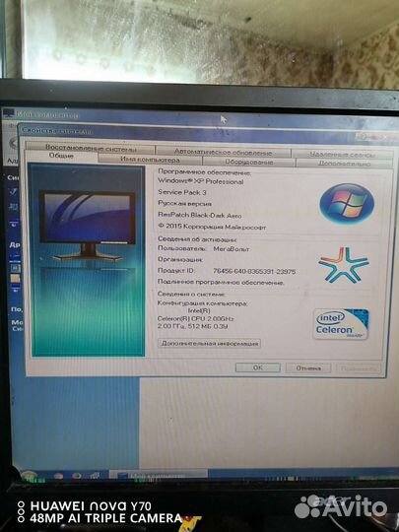Screen dimensions: 399x532
Task: Click the Применить button
Action: [359, 368]
